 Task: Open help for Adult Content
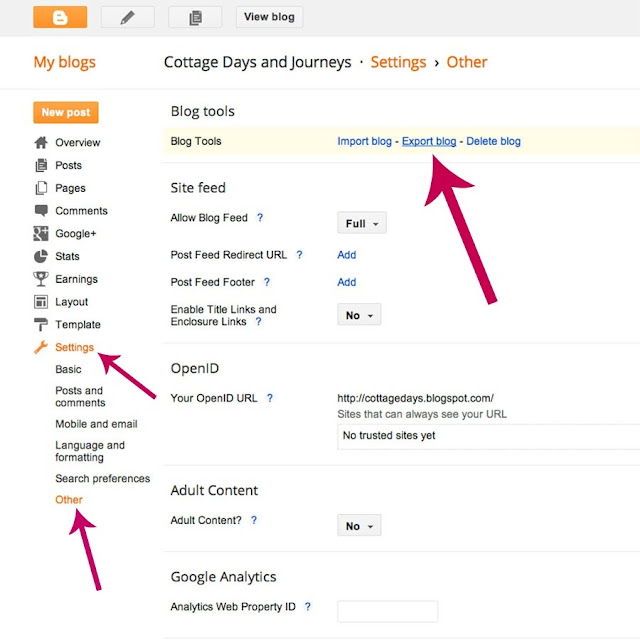pyautogui.click(x=254, y=520)
